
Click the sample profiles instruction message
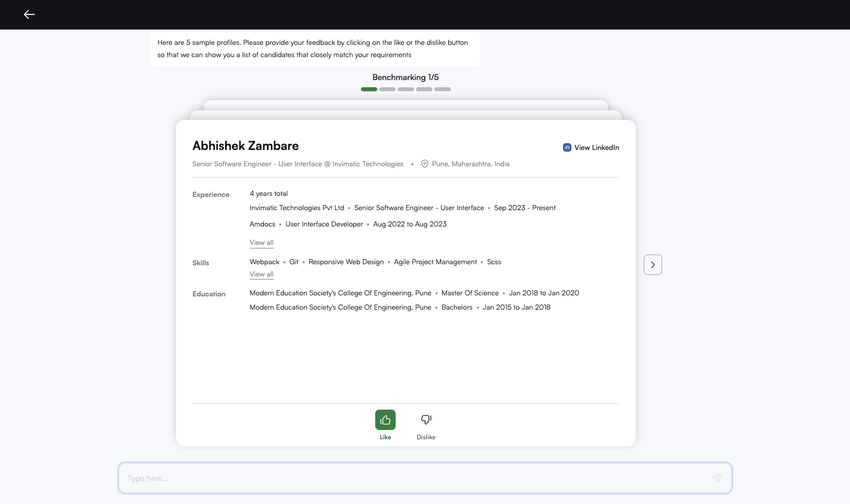tap(315, 48)
